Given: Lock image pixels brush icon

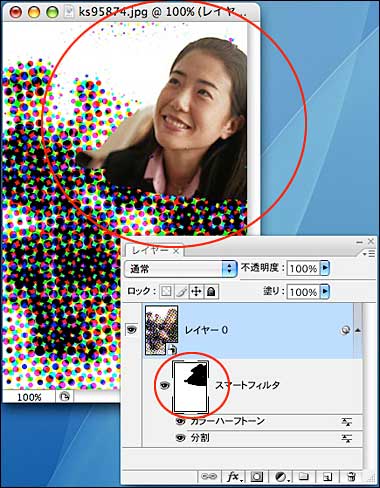Looking at the screenshot, I should tap(181, 292).
